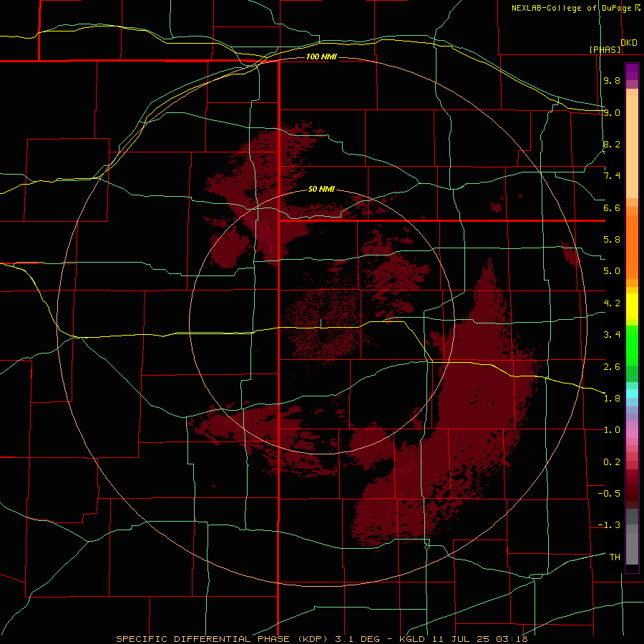This screenshot has height=644, width=644.
Task: Select the 1.0 scale value
Action: [612, 430]
